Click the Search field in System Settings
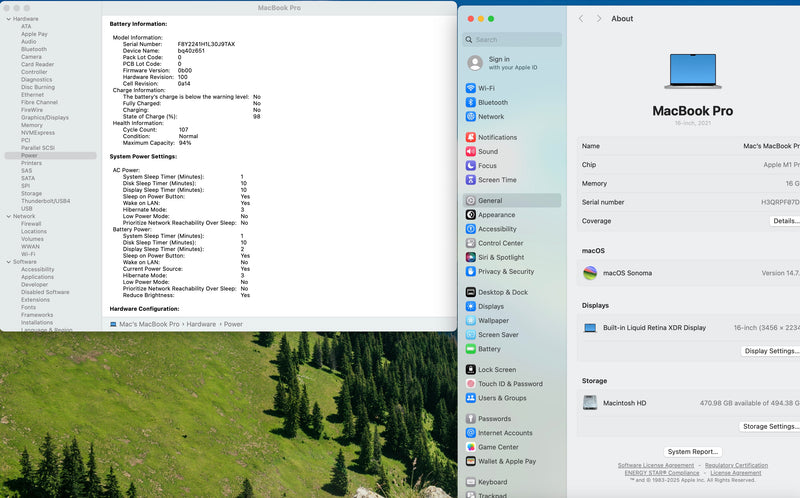 point(512,39)
